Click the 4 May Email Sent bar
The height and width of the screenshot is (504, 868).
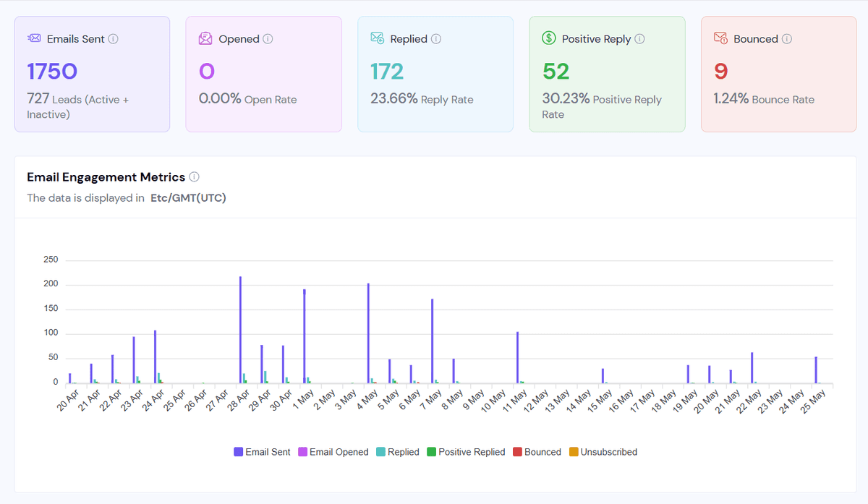coord(368,333)
